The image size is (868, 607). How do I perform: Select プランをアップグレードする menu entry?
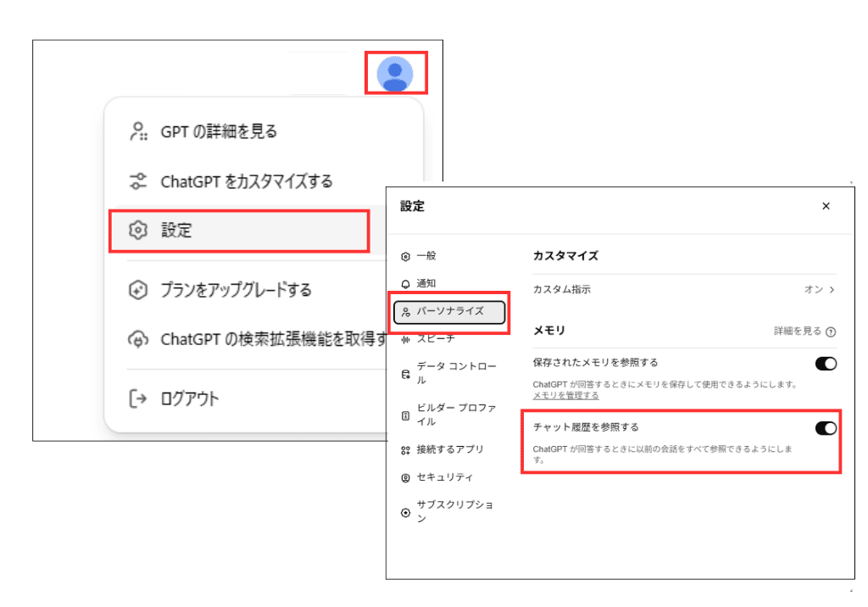(x=236, y=290)
